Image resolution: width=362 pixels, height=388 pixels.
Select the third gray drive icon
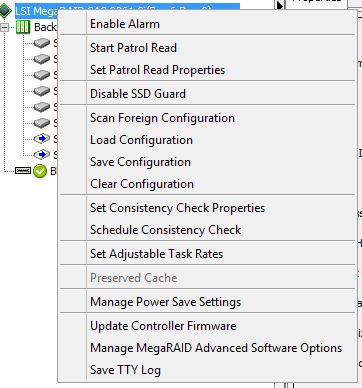pos(42,75)
